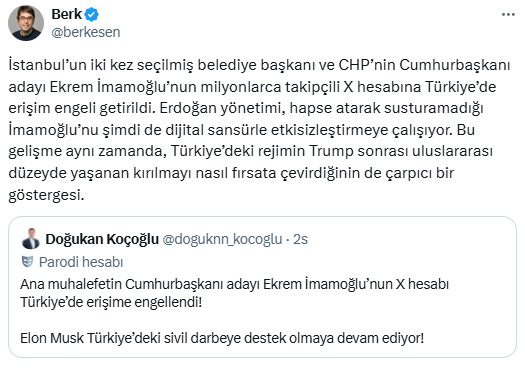Viewport: 525px width, 370px height.
Task: Click the parody mask icon
Action: [27, 262]
